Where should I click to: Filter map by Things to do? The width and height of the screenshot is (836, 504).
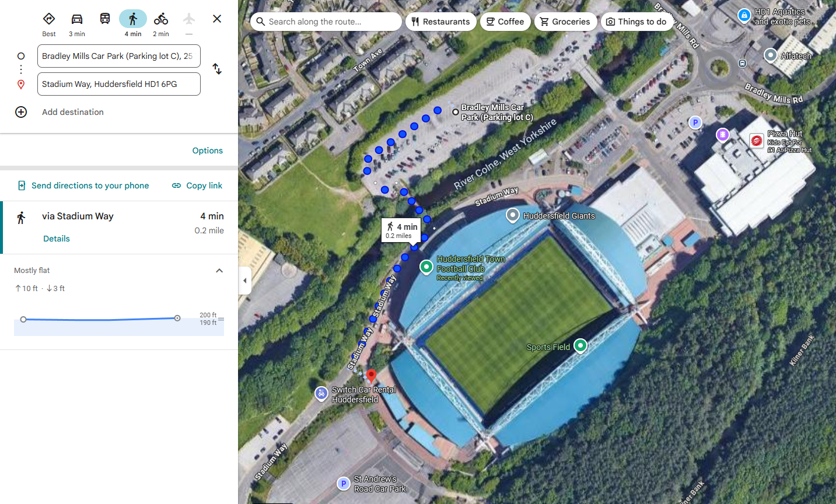[x=636, y=22]
